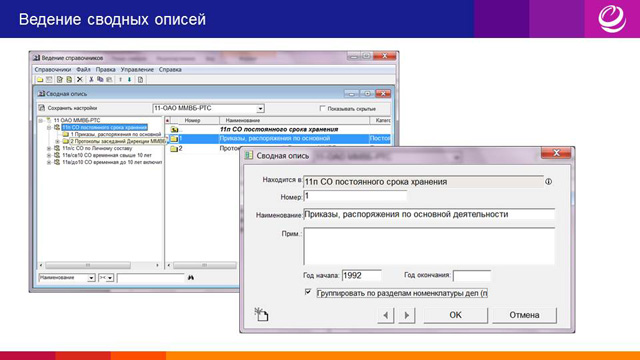This screenshot has width=640, height=360.
Task: Click the Отмена button
Action: 524,315
